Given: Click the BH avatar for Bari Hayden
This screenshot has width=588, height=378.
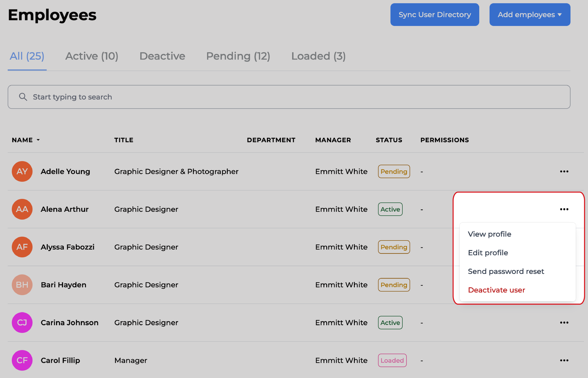Looking at the screenshot, I should [x=22, y=285].
